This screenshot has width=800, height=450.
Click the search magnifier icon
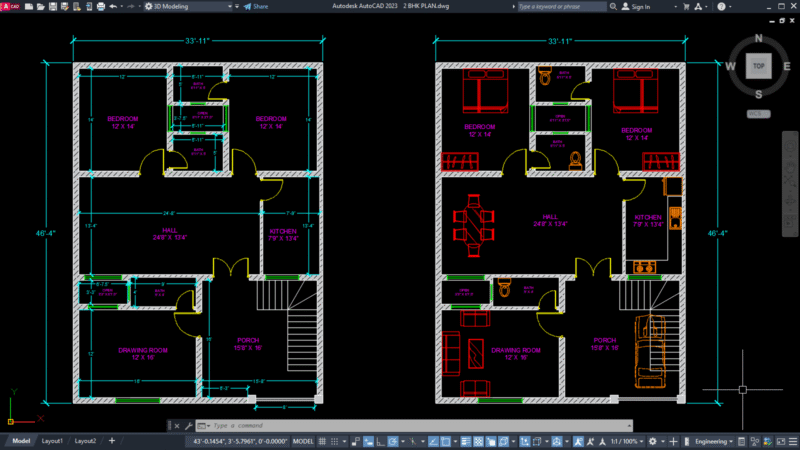point(613,6)
